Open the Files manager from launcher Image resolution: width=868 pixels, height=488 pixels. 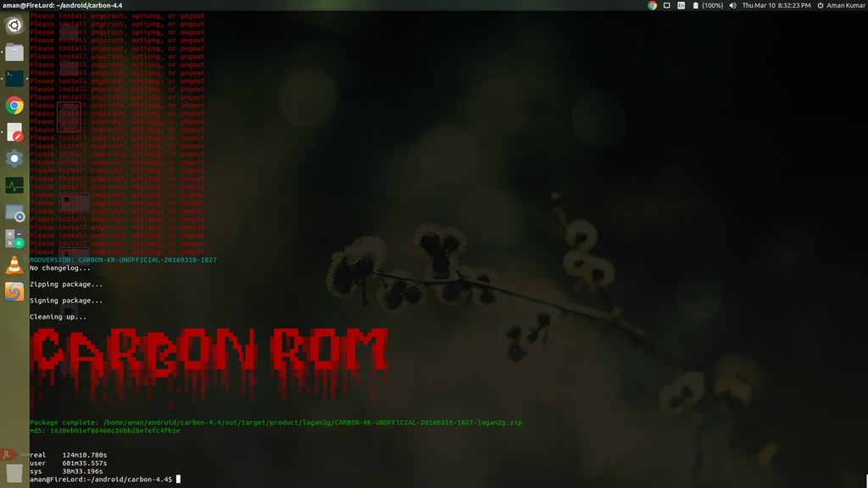tap(14, 53)
